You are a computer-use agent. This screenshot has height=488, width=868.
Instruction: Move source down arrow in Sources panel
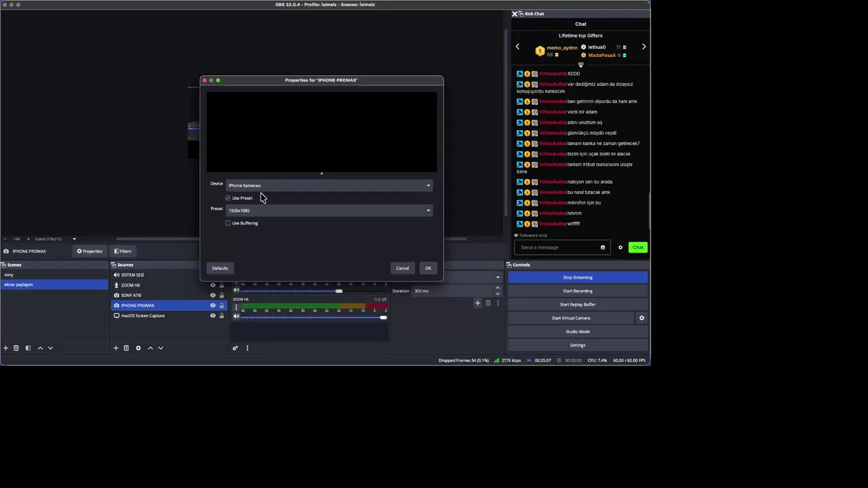click(161, 348)
